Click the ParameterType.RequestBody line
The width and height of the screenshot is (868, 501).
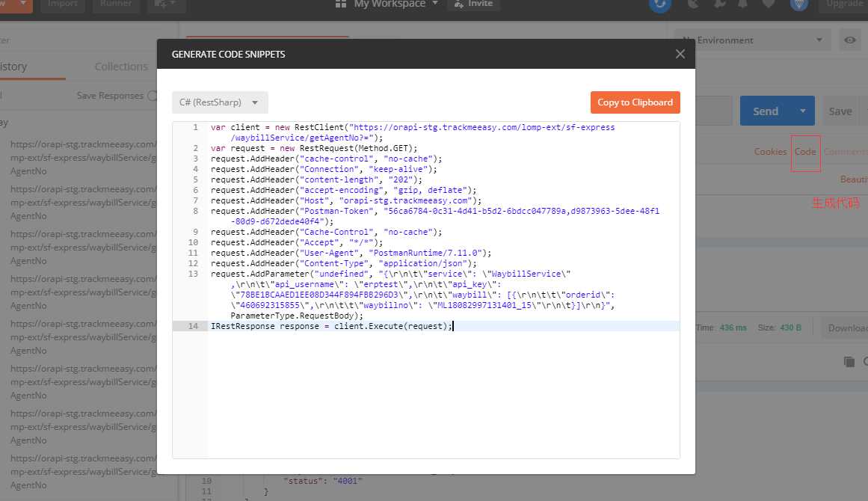click(x=297, y=316)
